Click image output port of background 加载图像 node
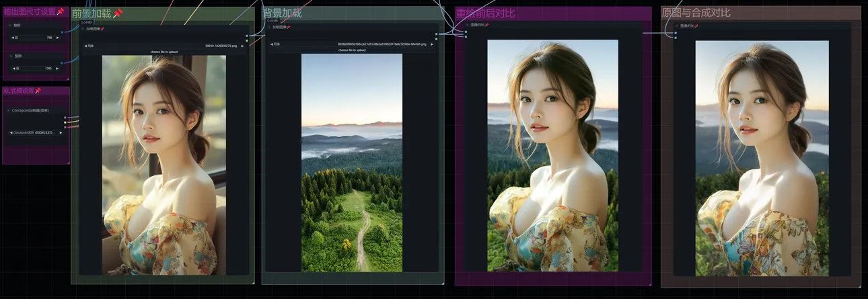Screen dimensions: 868x299 tap(436, 34)
